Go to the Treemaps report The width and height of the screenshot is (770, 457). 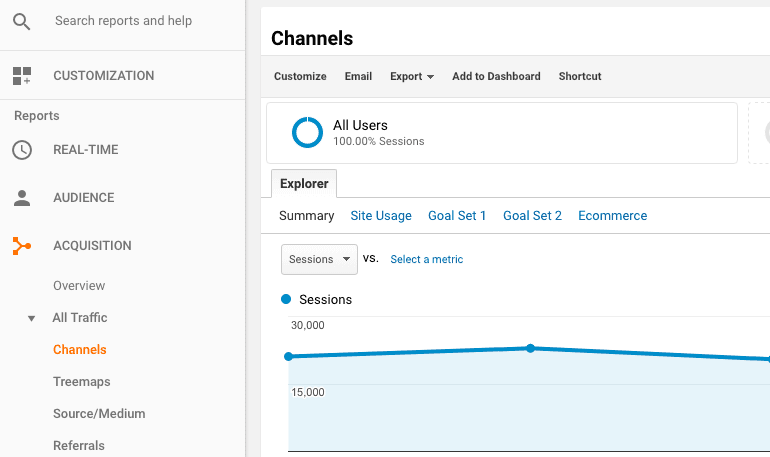[82, 382]
